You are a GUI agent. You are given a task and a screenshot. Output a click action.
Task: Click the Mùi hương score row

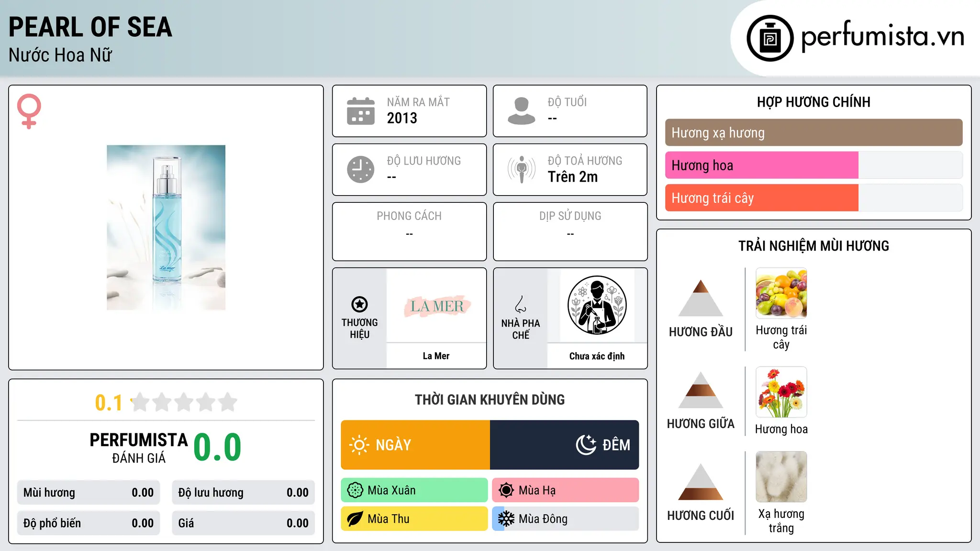(89, 493)
